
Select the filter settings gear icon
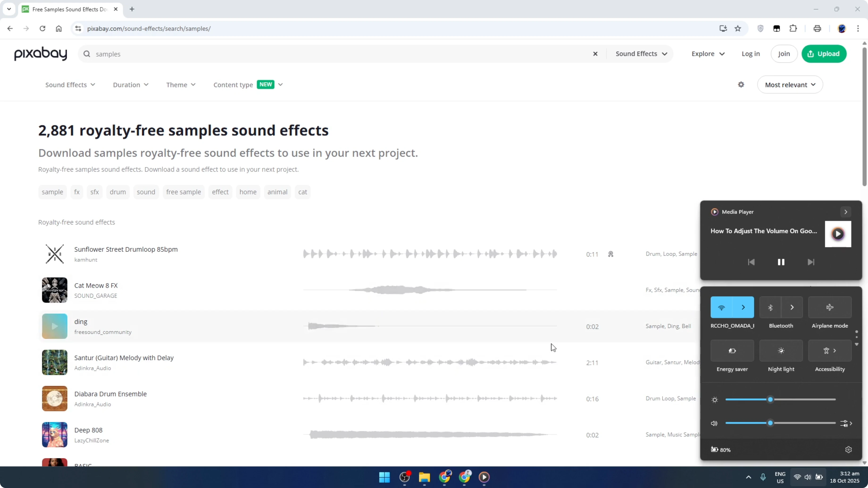click(x=741, y=85)
